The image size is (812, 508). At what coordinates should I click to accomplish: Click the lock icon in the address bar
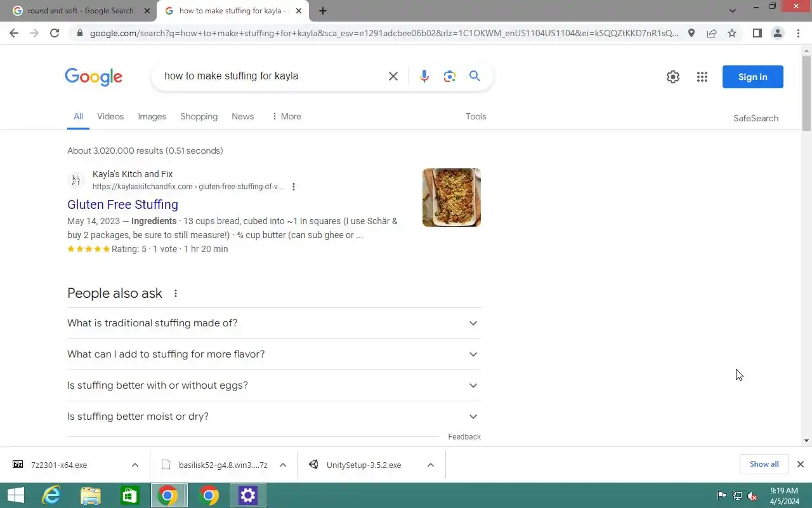[79, 33]
